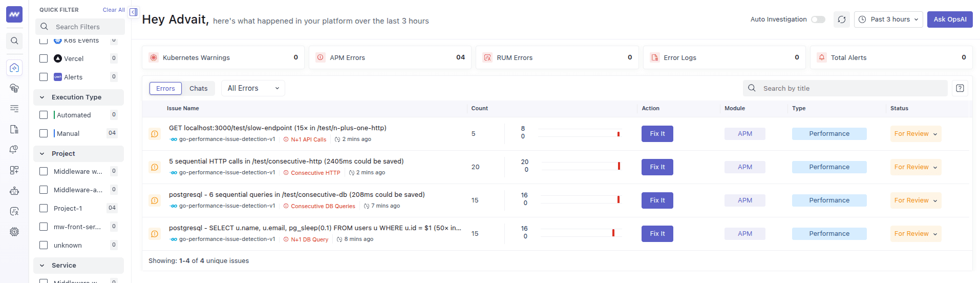Collapse the Service filter section
The height and width of the screenshot is (283, 980).
pyautogui.click(x=78, y=265)
